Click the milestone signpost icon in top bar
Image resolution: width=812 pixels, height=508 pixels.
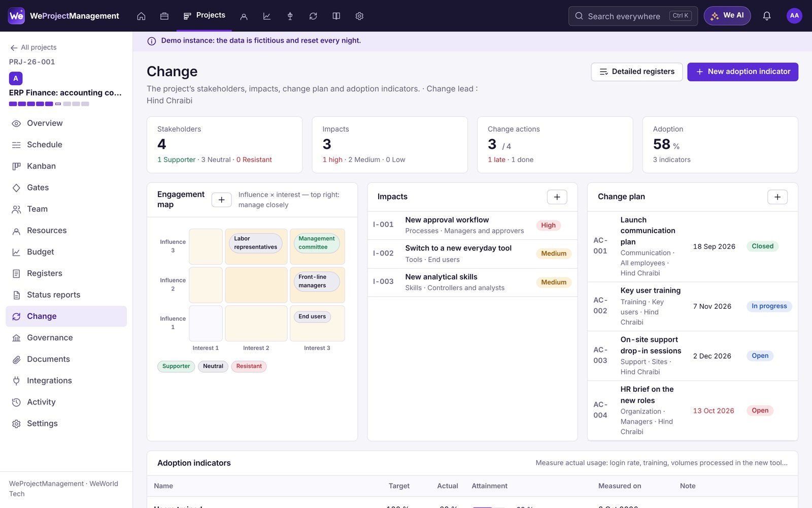tap(290, 16)
